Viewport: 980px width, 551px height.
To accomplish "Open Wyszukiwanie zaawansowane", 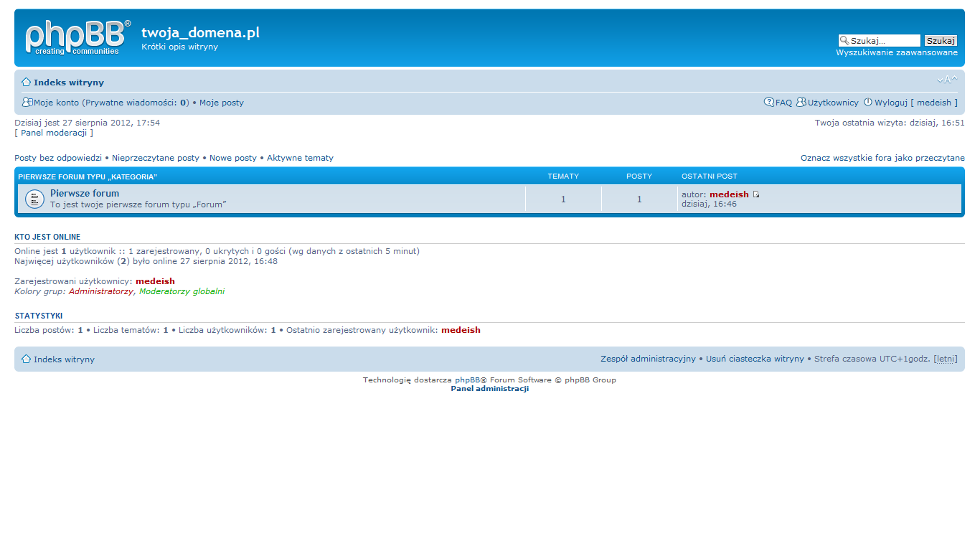I will pyautogui.click(x=897, y=52).
